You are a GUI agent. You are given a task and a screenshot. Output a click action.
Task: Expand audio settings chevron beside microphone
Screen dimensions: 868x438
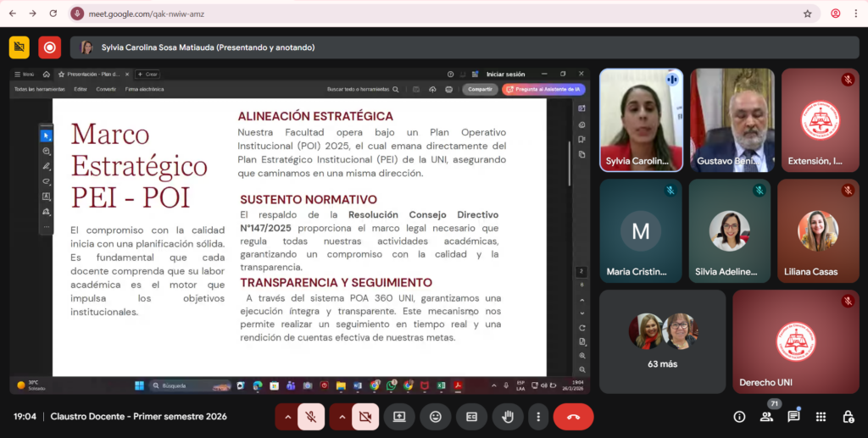(287, 417)
